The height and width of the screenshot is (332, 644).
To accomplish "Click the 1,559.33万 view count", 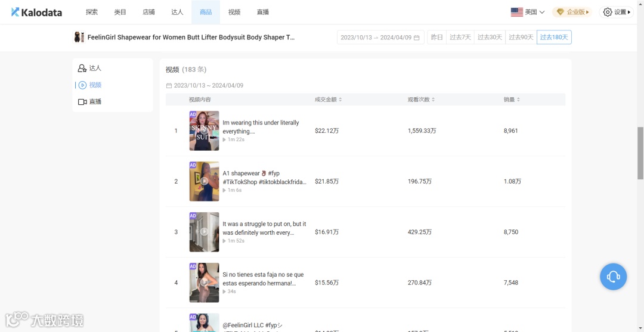I will [422, 131].
